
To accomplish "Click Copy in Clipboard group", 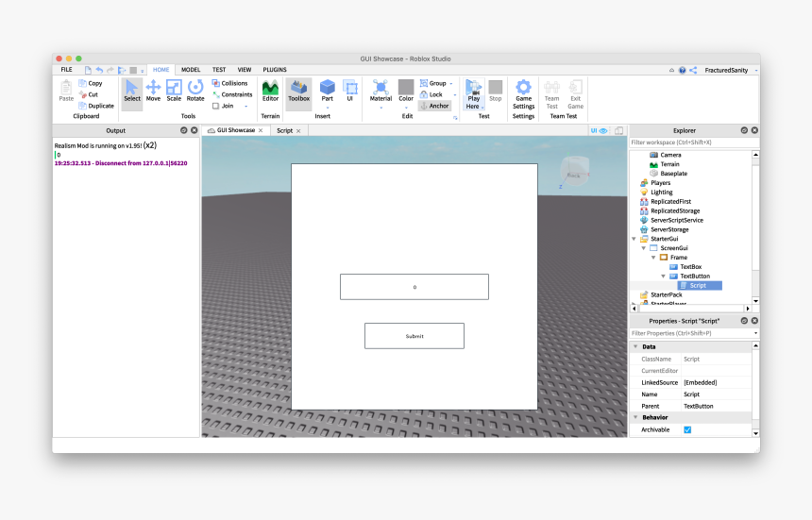I will (91, 83).
